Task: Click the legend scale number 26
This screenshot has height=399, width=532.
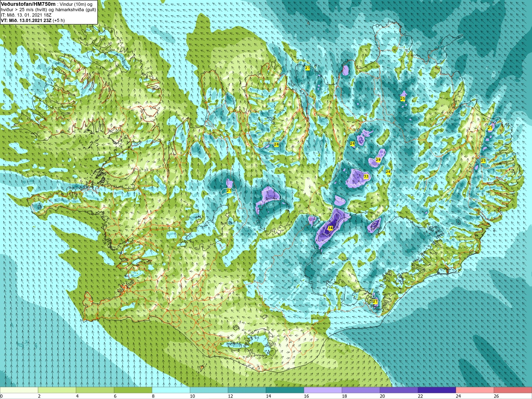Action: click(x=496, y=397)
